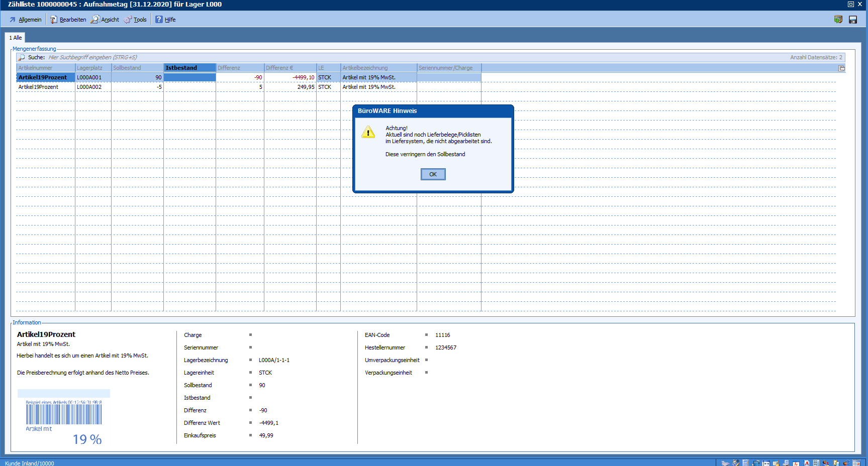868x466 pixels.
Task: Click the warehouse shelf booking icon
Action: [x=838, y=20]
